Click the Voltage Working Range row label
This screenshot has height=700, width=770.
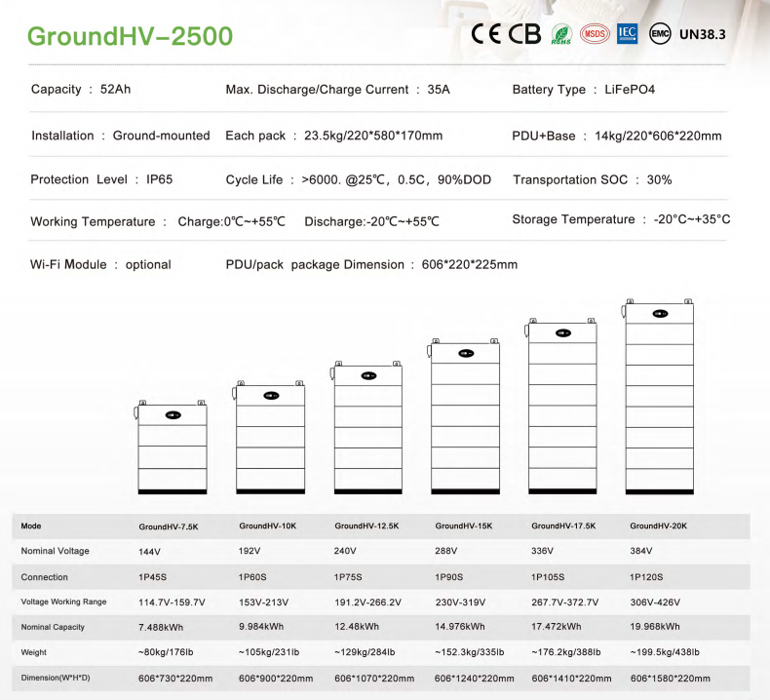click(64, 602)
